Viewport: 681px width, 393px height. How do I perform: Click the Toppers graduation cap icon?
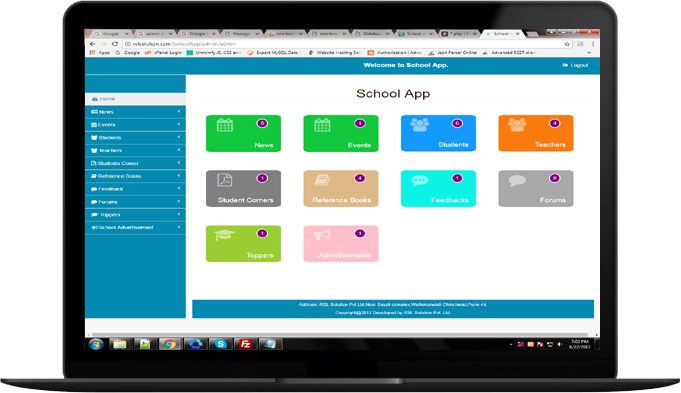tap(225, 235)
